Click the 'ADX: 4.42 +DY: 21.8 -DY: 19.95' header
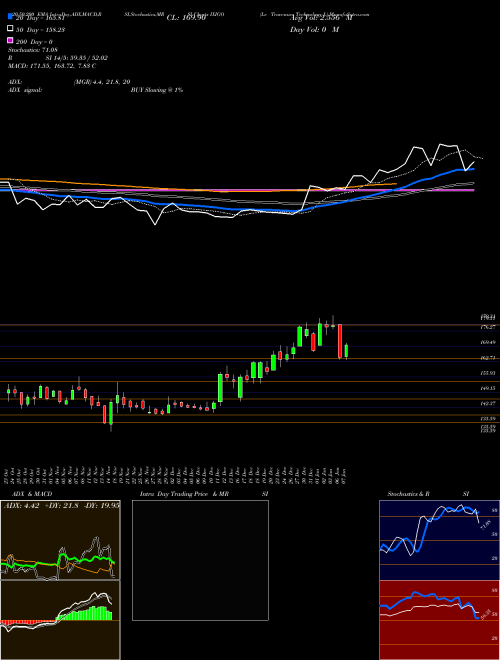The width and height of the screenshot is (500, 660). click(61, 505)
